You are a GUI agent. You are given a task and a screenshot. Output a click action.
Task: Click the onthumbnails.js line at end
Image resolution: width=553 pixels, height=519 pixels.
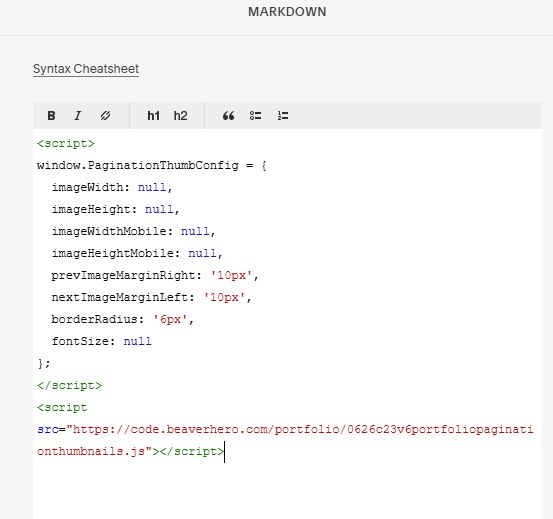pos(130,451)
